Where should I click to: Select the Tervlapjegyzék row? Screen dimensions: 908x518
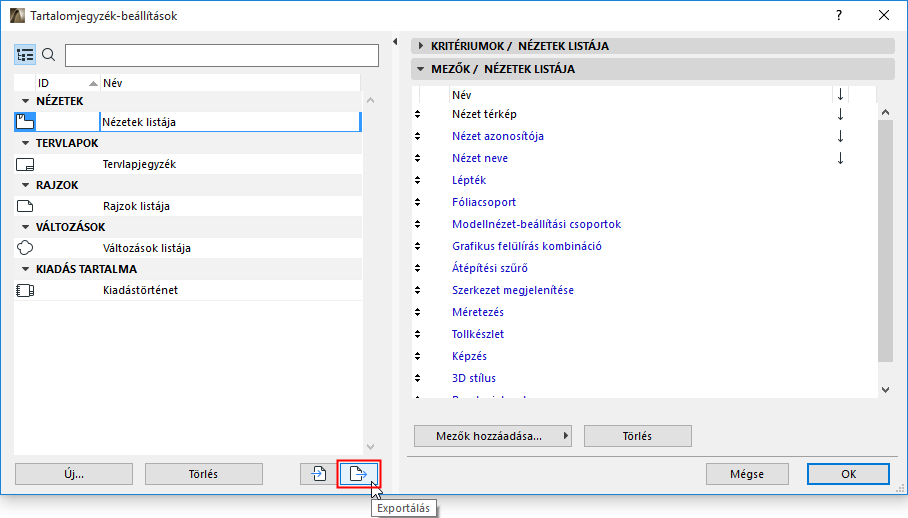pos(188,164)
